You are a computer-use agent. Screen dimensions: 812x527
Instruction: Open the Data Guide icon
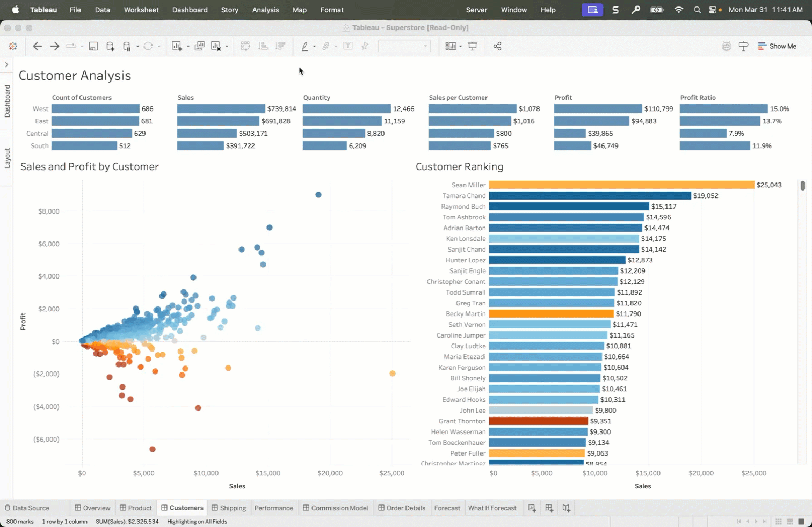(743, 46)
